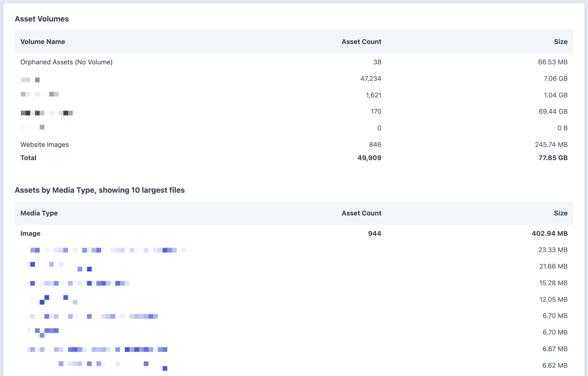The image size is (588, 376).
Task: Click the volume row showing 0 assets
Action: [x=379, y=128]
